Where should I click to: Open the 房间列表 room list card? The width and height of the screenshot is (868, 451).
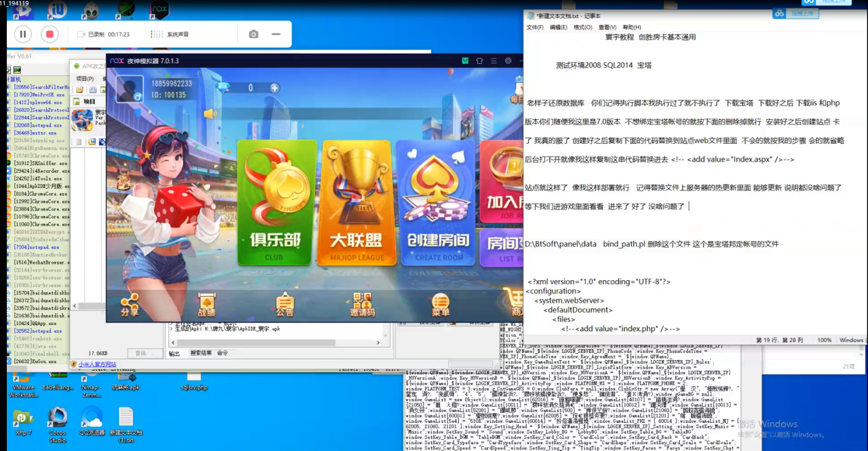502,248
